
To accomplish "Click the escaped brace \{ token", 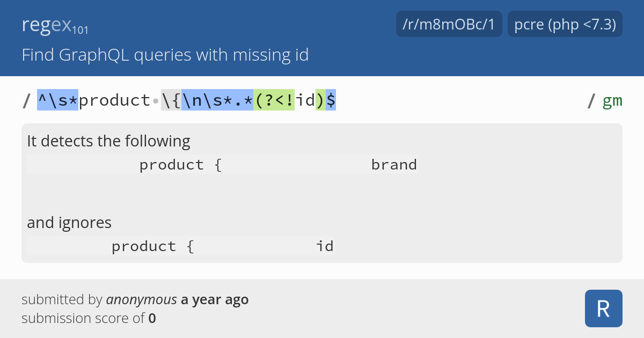I will (171, 100).
